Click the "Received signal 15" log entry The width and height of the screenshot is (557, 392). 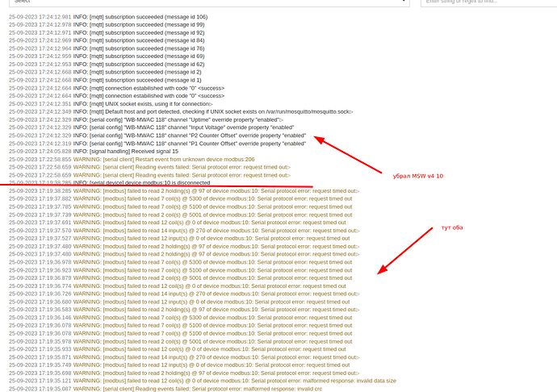pos(94,152)
